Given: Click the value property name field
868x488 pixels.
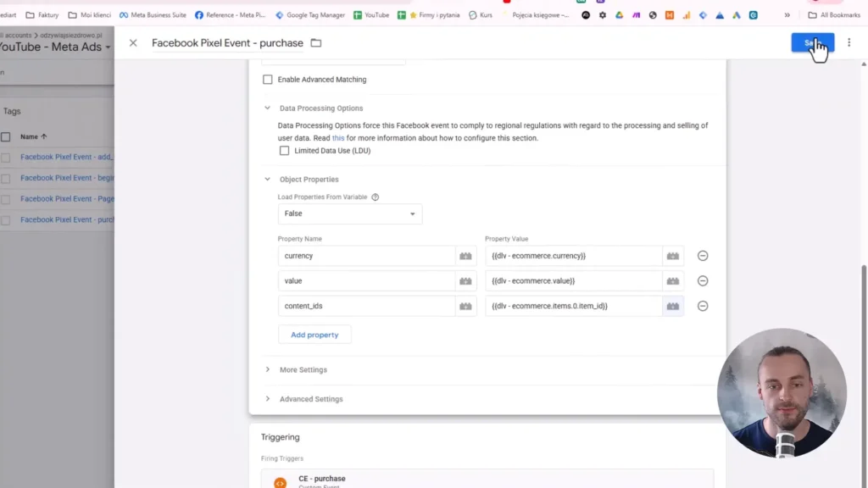Looking at the screenshot, I should click(x=366, y=280).
